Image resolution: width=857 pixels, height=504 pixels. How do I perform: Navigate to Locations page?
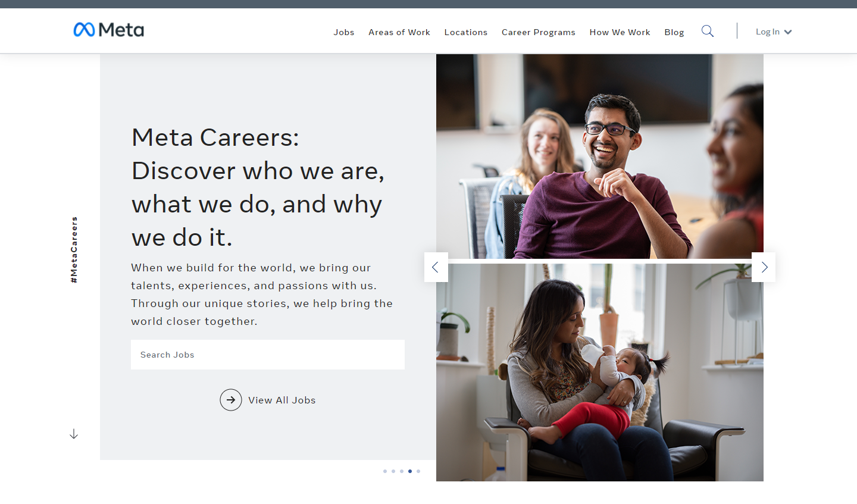(466, 32)
